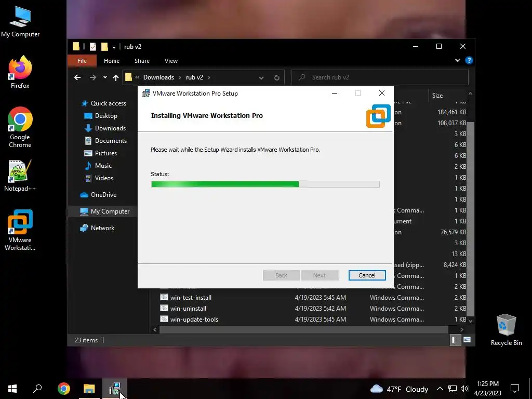Go up one folder level
Screen dimensions: 532x399
[x=116, y=78]
